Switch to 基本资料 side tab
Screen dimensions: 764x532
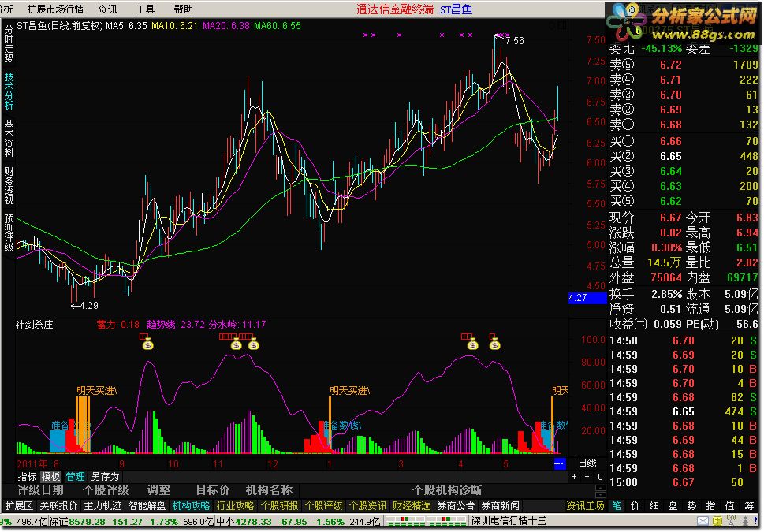coord(9,139)
